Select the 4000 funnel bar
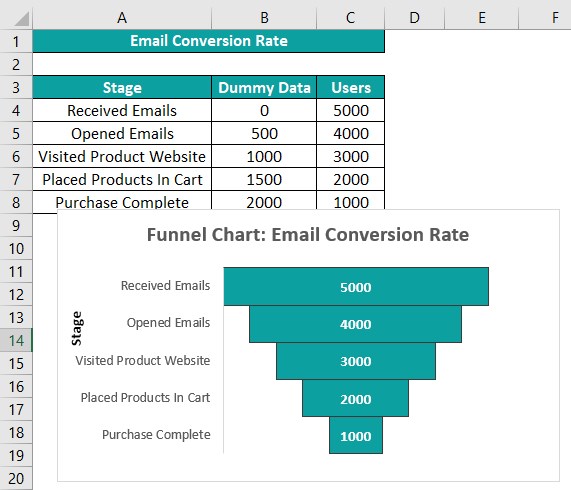The height and width of the screenshot is (490, 571). [x=355, y=324]
